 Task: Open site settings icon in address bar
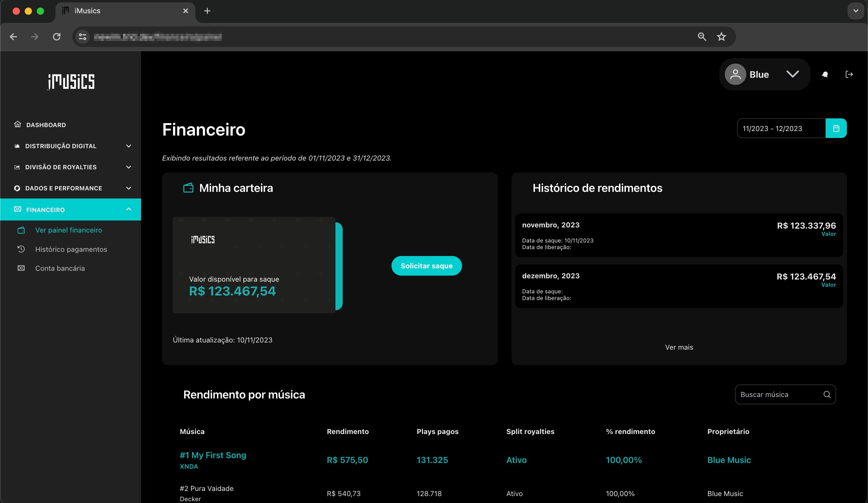coord(83,36)
